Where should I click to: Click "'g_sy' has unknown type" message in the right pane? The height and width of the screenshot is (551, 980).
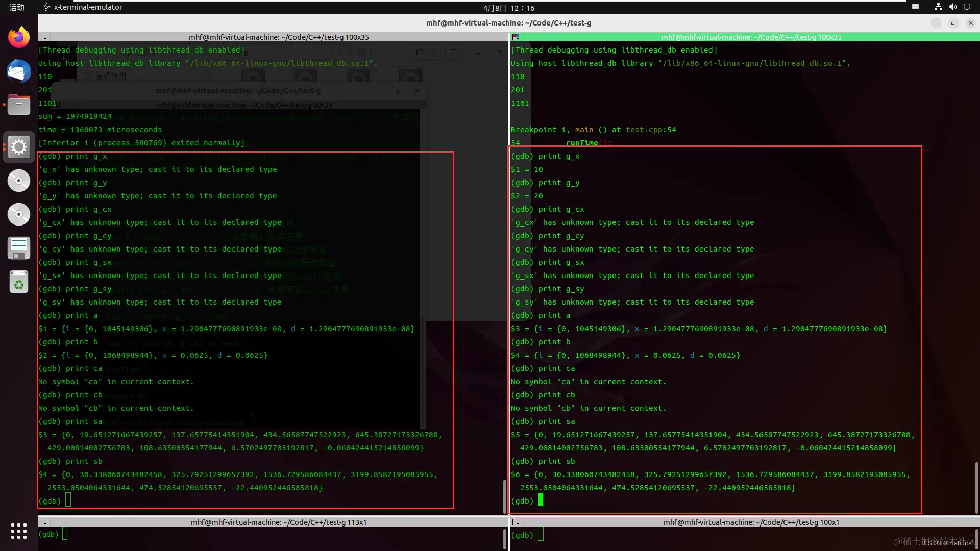point(632,302)
